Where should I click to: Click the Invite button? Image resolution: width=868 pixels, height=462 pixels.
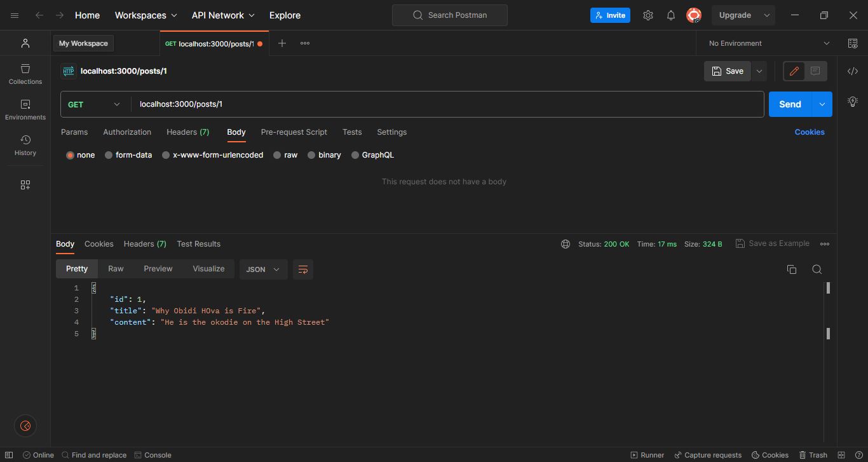point(610,15)
